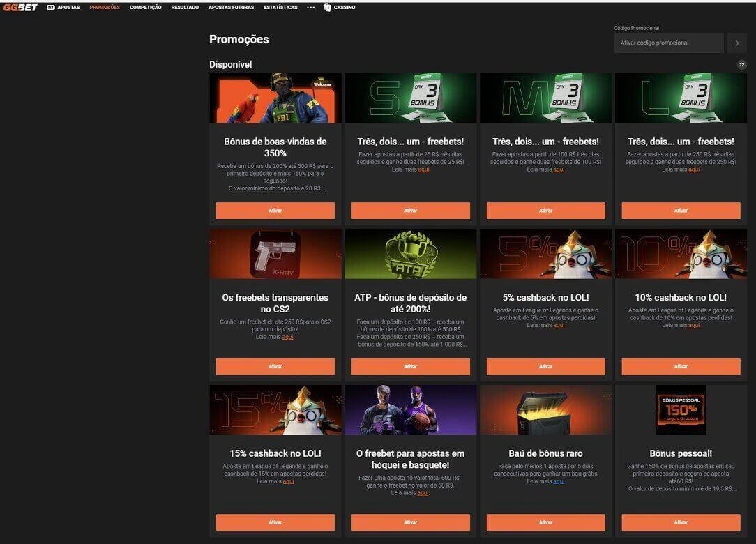
Task: Click the 'Baú de bônus raro' title
Action: coord(546,453)
